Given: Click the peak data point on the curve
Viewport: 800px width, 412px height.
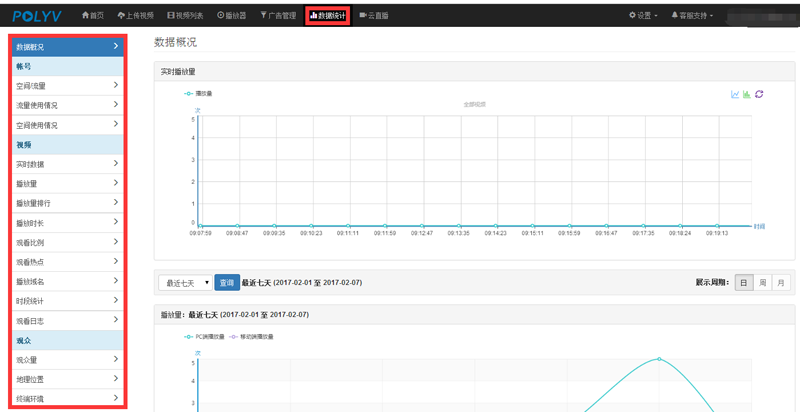Looking at the screenshot, I should [658, 359].
